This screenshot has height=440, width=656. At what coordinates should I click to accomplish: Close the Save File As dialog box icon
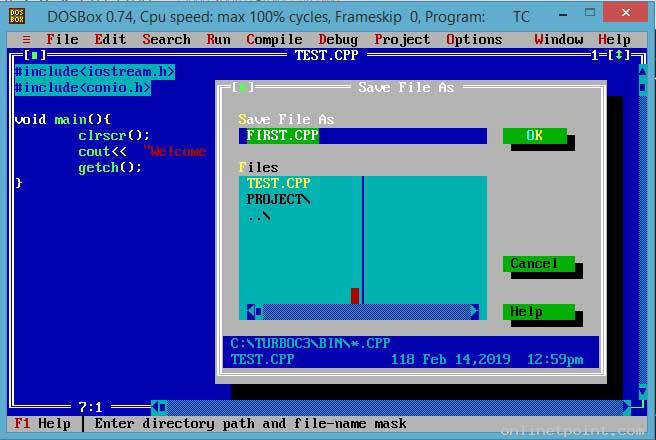tap(243, 87)
